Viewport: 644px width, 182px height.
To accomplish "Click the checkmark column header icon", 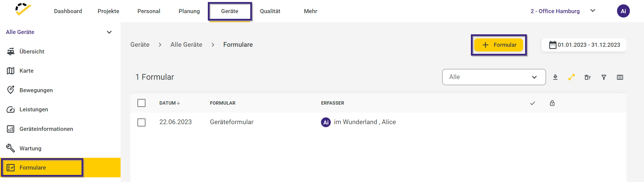I will [x=533, y=103].
